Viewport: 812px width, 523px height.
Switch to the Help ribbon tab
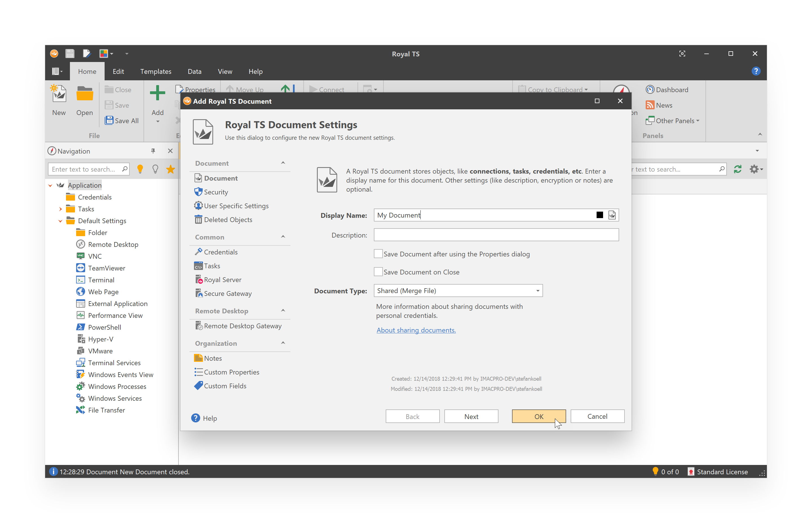click(255, 71)
